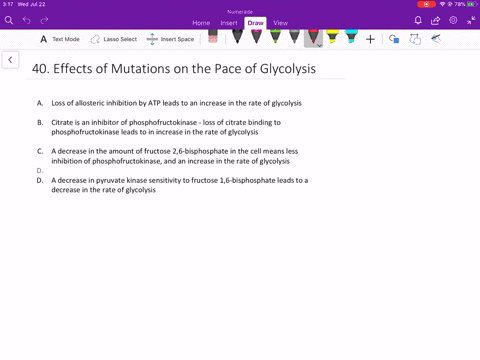Click answer B about citrate inhibitor
This screenshot has height=360, width=480.
pos(166,127)
